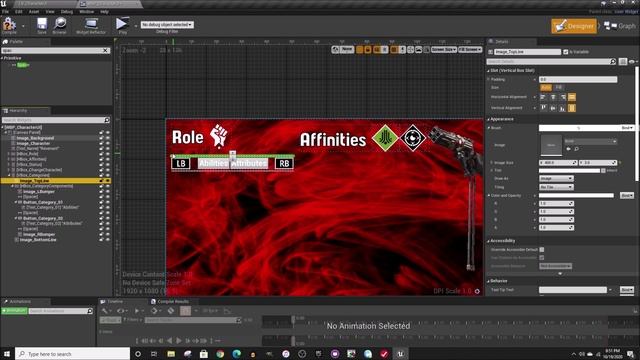The height and width of the screenshot is (360, 640).
Task: Toggle visibility of Image_Character
Action: 108,143
